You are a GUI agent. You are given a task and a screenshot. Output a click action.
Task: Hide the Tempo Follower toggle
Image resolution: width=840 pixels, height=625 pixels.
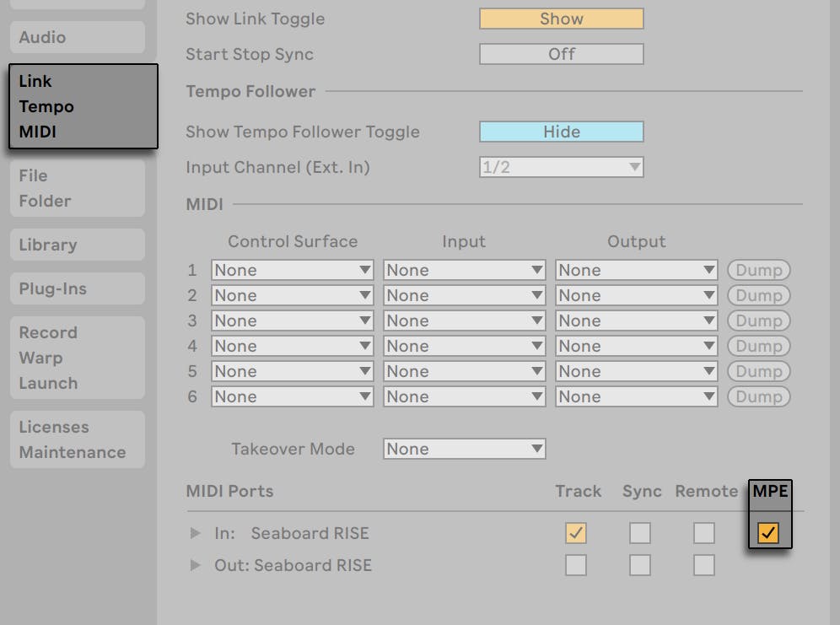pyautogui.click(x=561, y=132)
